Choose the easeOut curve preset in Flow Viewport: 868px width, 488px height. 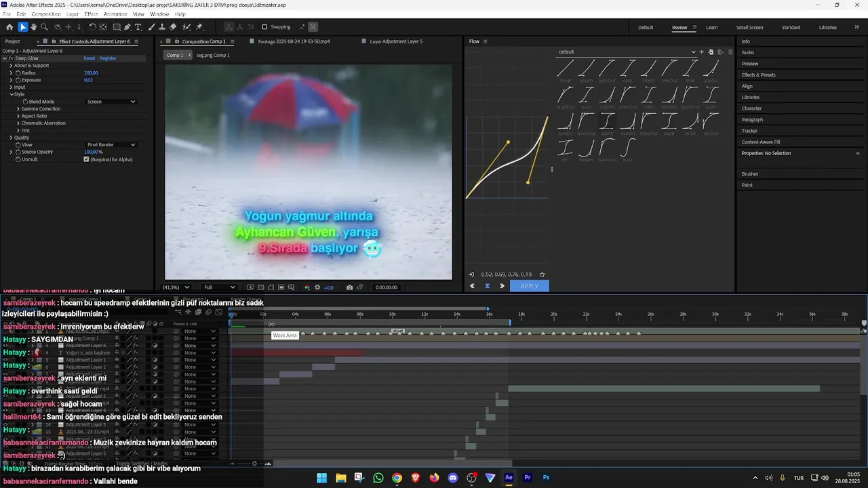click(607, 70)
